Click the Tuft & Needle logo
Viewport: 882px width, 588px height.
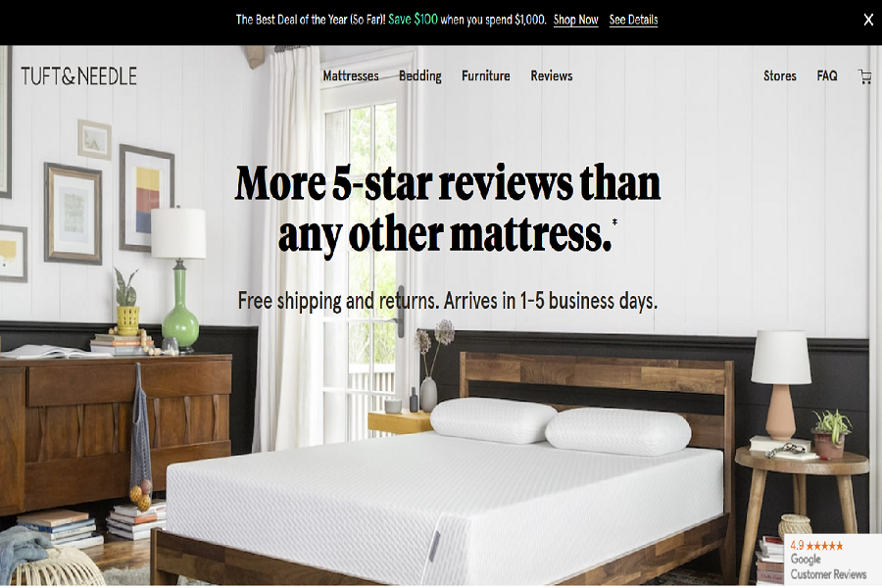tap(78, 76)
